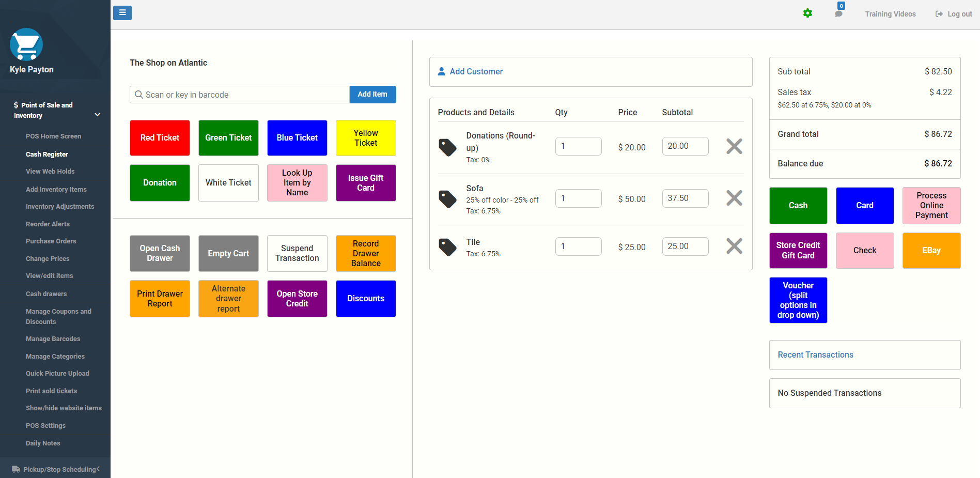Open Add Inventory Items
The height and width of the screenshot is (478, 980).
click(x=56, y=190)
